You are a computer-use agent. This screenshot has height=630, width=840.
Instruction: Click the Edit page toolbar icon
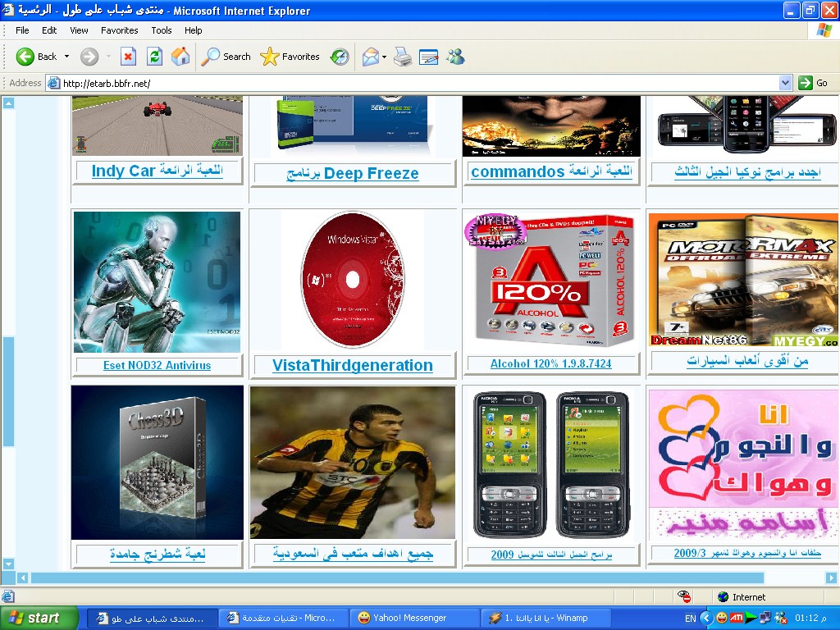(x=428, y=57)
